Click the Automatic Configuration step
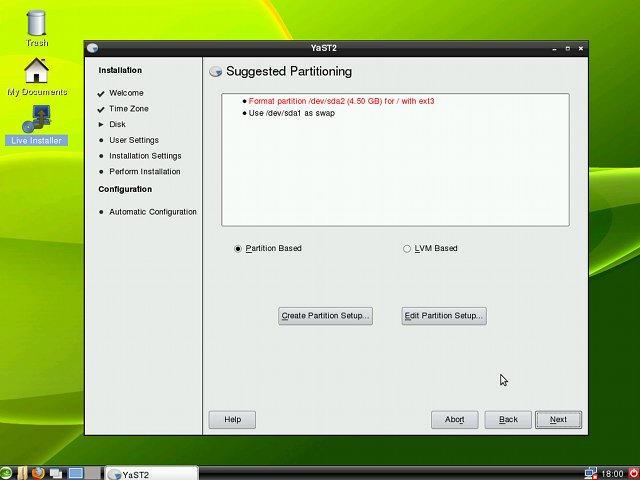 point(153,212)
